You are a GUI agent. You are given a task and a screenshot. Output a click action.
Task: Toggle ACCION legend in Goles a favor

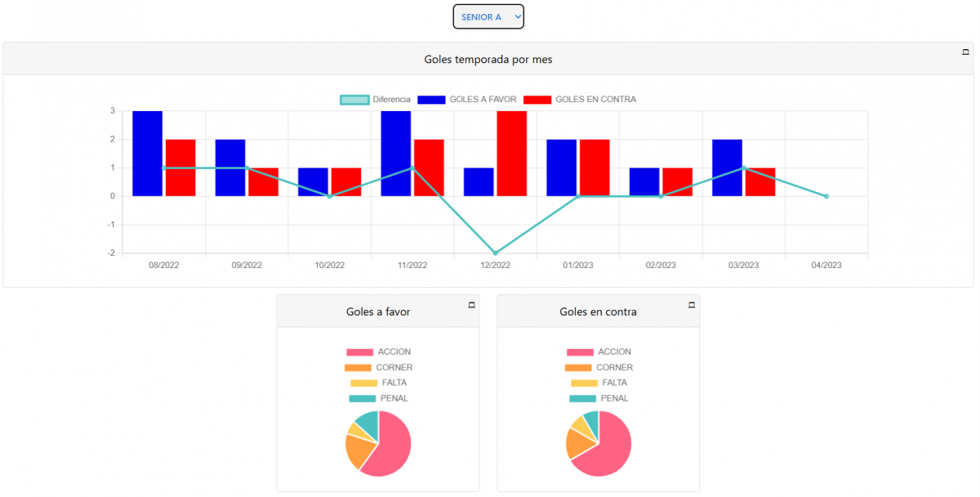tap(378, 352)
